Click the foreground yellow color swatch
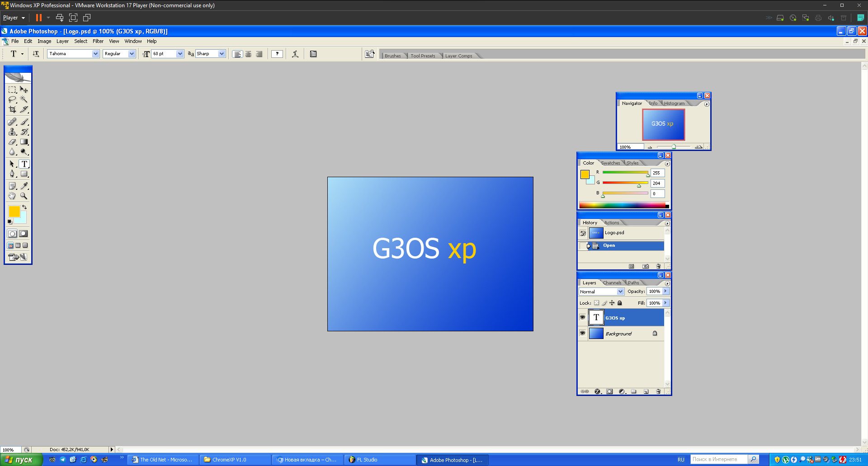The width and height of the screenshot is (868, 466). [14, 211]
